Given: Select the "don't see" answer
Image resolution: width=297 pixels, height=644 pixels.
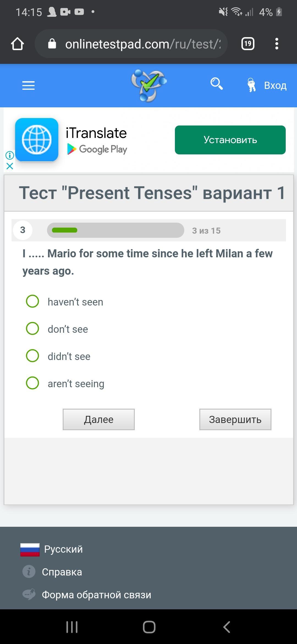Looking at the screenshot, I should click(32, 329).
